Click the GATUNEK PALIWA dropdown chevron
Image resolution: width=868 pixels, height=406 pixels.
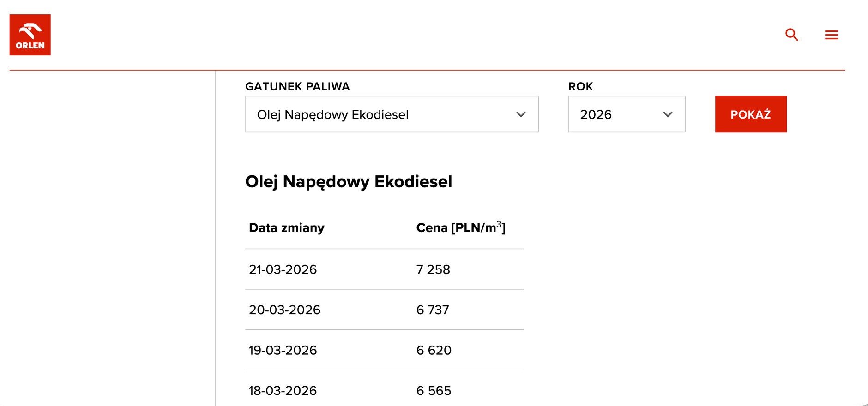point(521,114)
